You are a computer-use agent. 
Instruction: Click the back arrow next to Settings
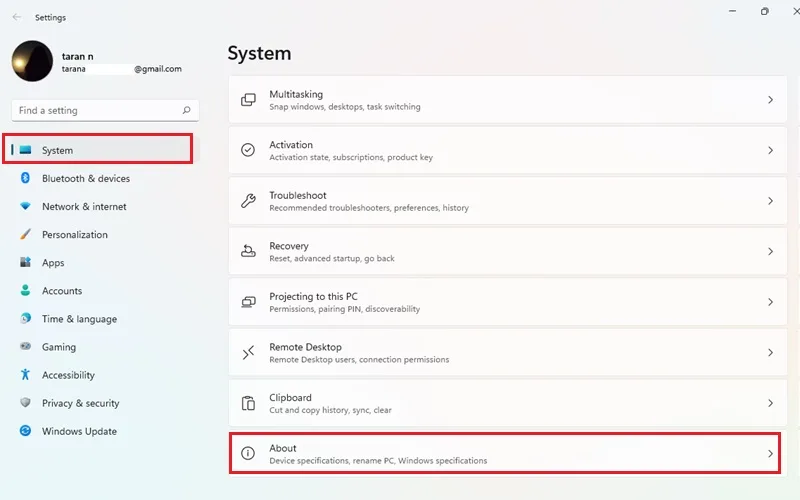(17, 17)
